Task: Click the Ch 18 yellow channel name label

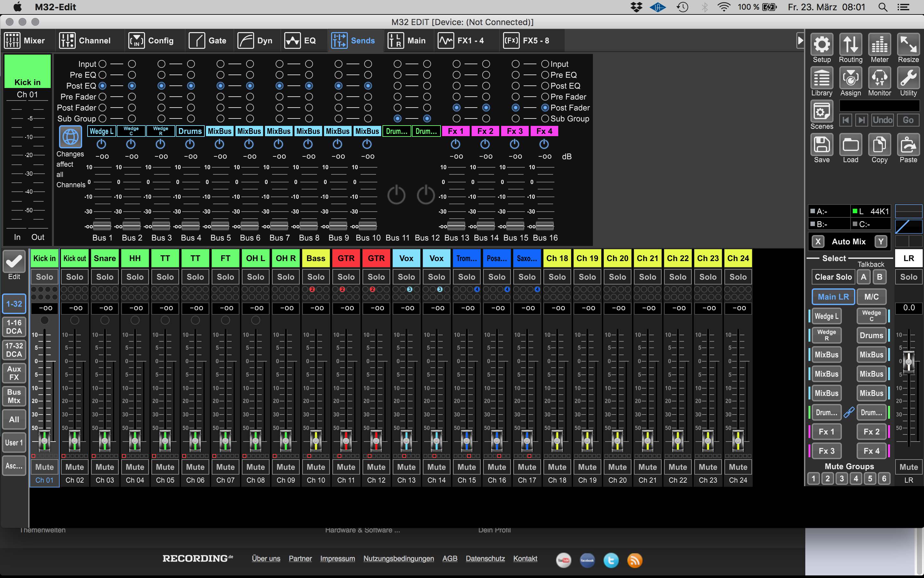Action: click(557, 258)
